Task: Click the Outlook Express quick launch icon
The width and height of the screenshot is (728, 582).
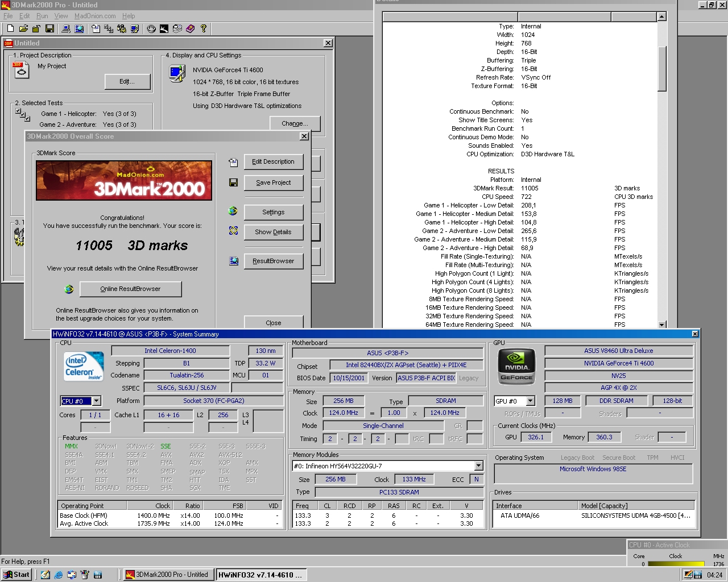Action: [72, 575]
